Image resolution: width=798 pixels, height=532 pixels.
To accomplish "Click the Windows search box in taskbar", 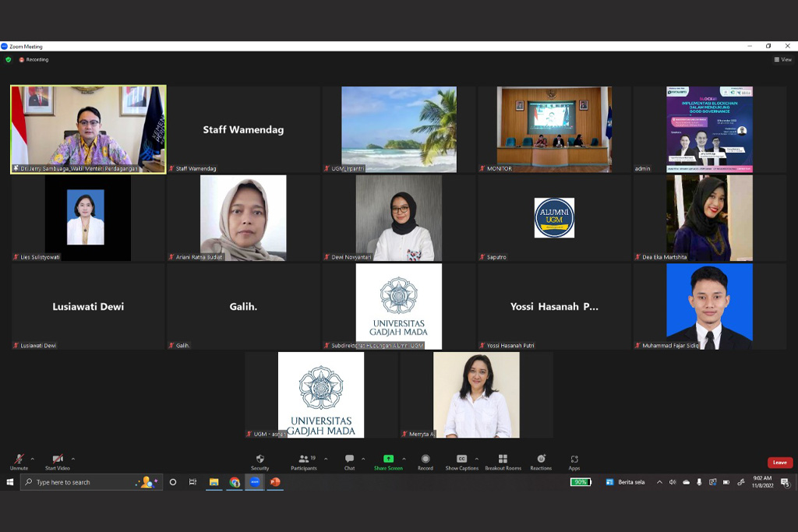I will coord(82,482).
